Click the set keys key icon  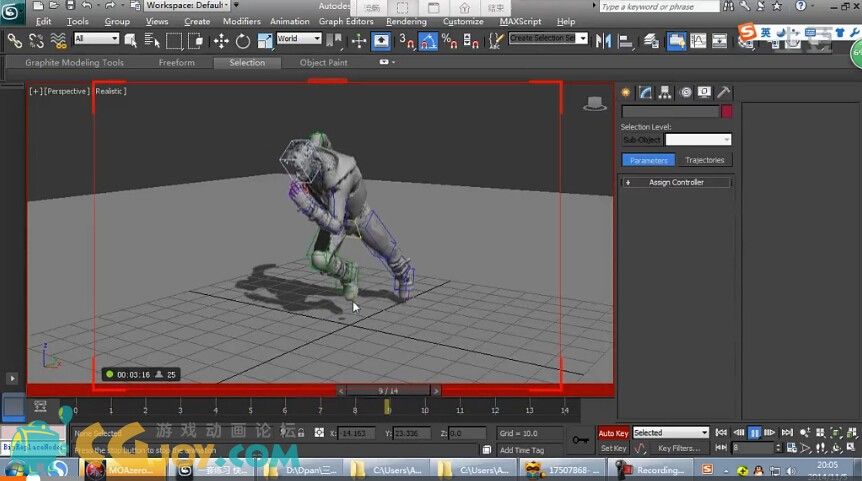click(580, 440)
